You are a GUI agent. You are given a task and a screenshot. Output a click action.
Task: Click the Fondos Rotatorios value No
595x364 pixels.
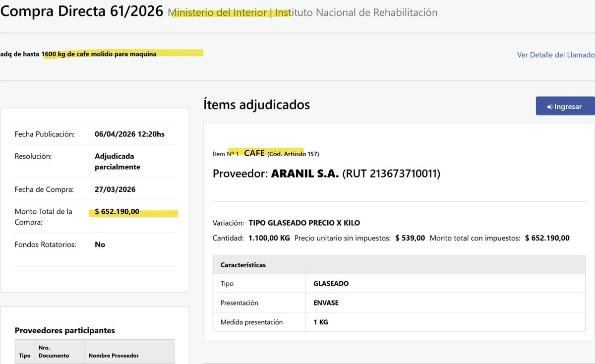click(100, 244)
